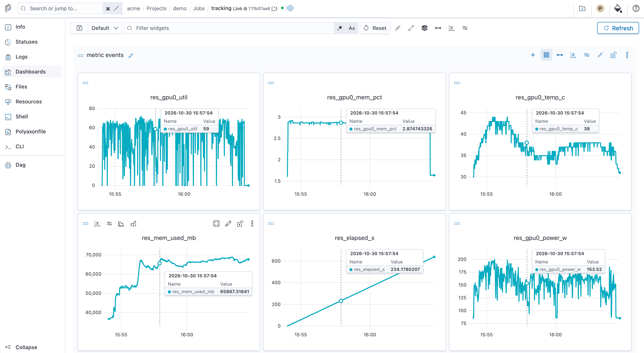Viewport: 644px width, 353px height.
Task: Toggle lock on res_mem_used_mb widget
Action: (240, 224)
